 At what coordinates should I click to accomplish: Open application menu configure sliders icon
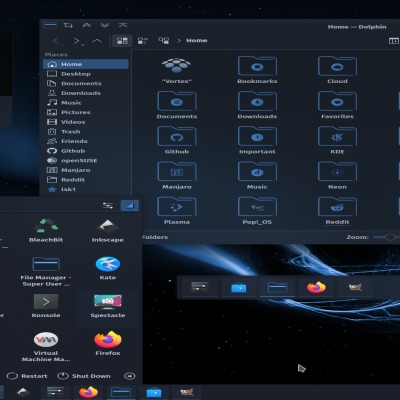click(107, 206)
